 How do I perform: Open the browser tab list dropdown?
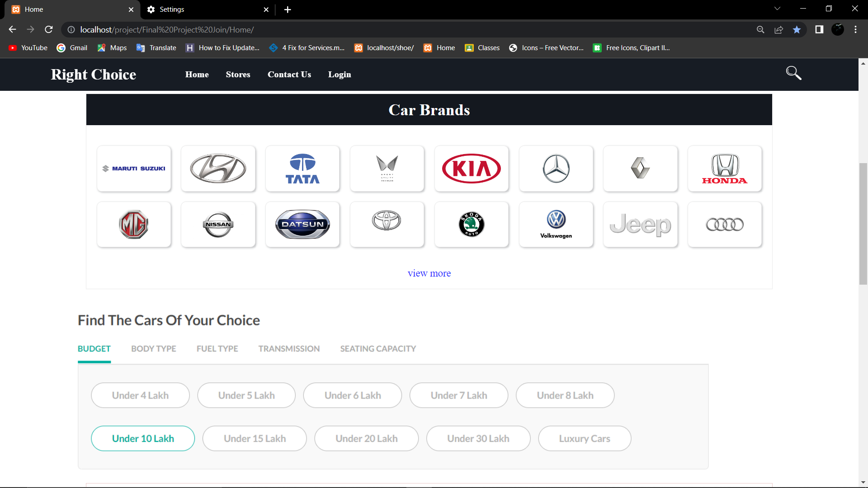[x=777, y=8]
